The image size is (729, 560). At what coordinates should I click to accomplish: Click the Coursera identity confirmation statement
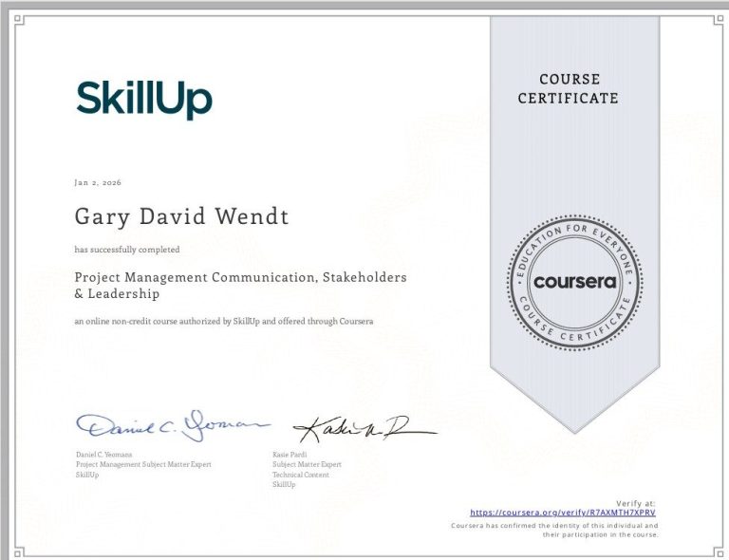pyautogui.click(x=554, y=530)
